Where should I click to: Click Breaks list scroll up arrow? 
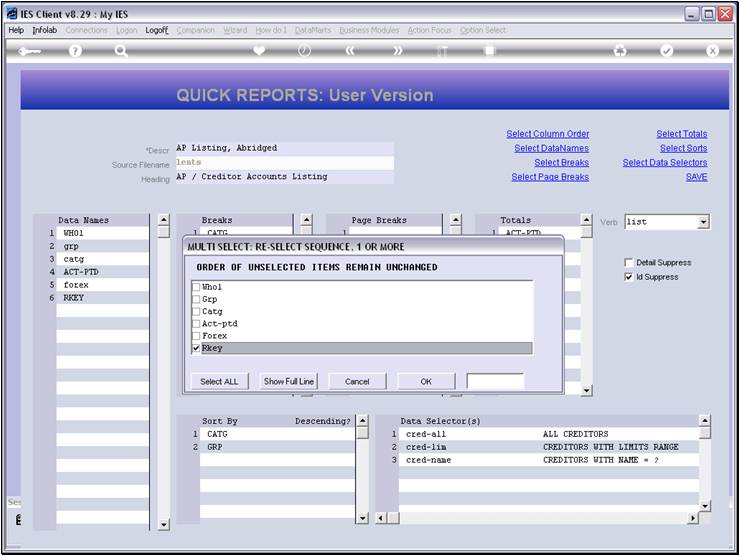(306, 220)
